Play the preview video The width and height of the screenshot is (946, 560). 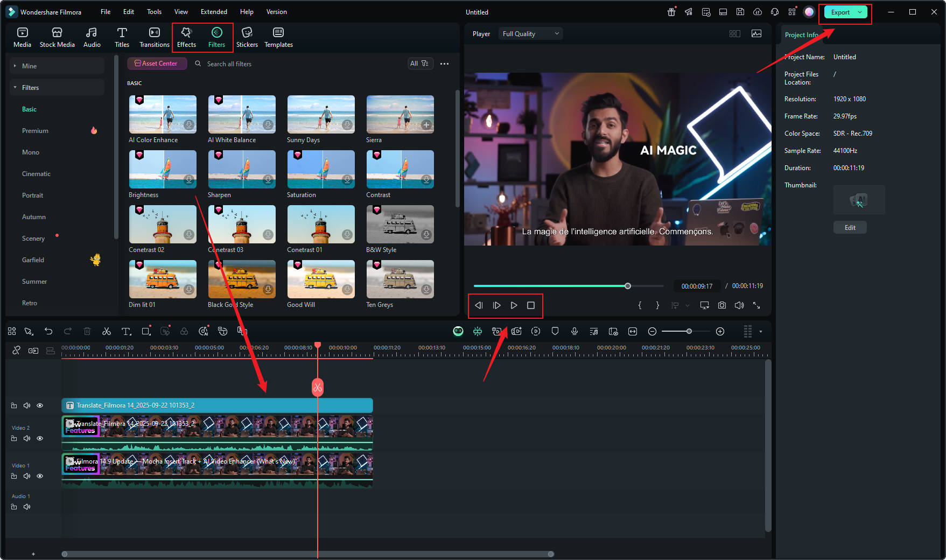point(514,305)
